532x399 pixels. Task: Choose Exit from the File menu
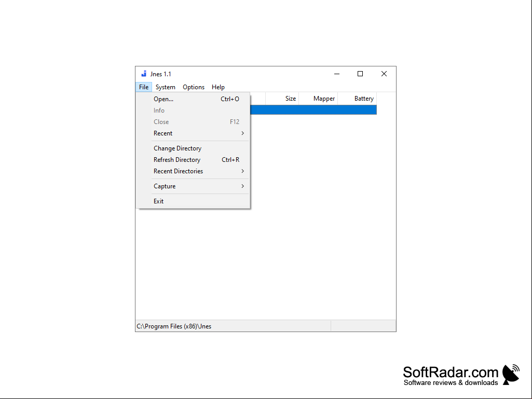[x=194, y=201]
